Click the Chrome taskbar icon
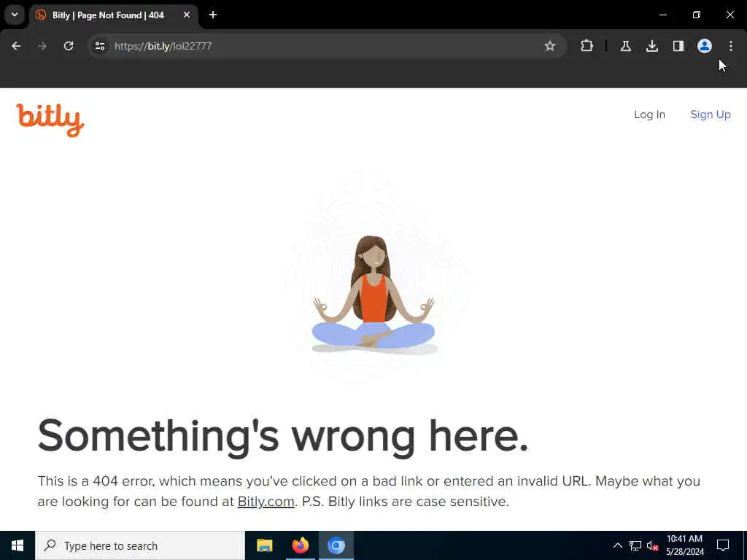Image resolution: width=747 pixels, height=560 pixels. [x=336, y=545]
